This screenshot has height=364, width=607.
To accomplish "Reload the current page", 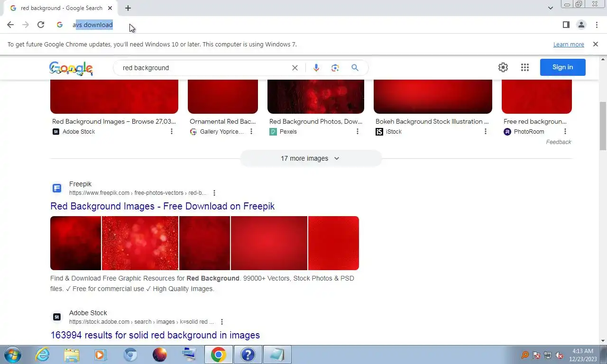I will pos(41,25).
